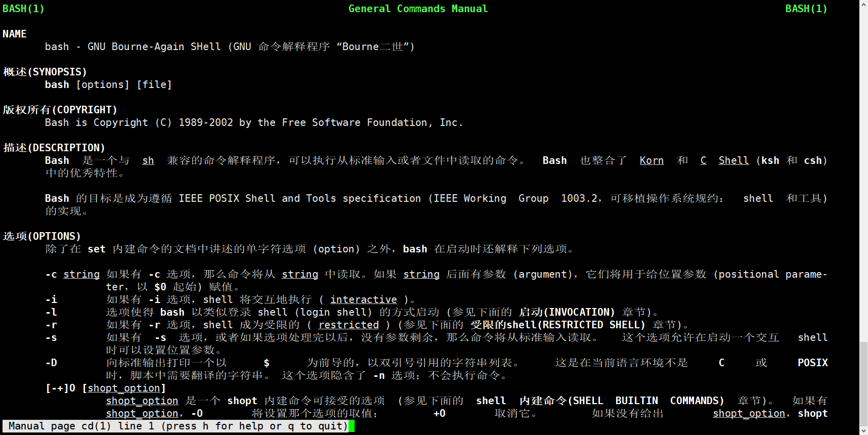Click "[options]" in the synopsis line
This screenshot has height=435, width=868.
click(103, 84)
